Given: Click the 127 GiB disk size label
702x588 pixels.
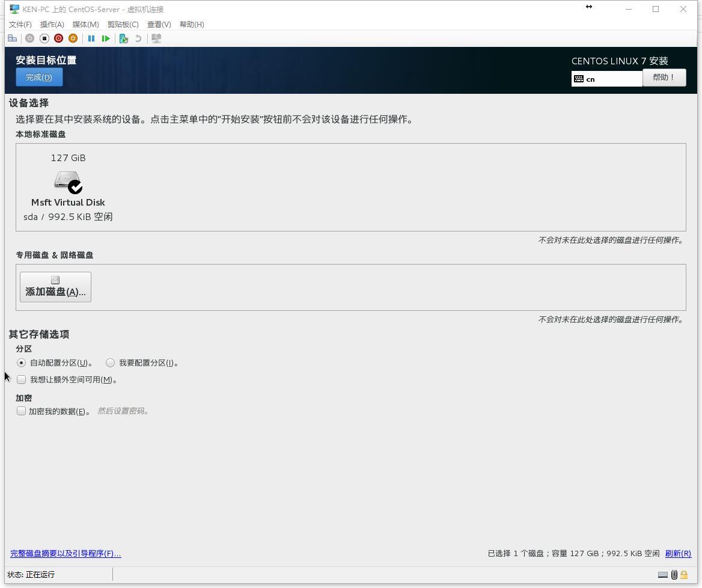Looking at the screenshot, I should (68, 158).
